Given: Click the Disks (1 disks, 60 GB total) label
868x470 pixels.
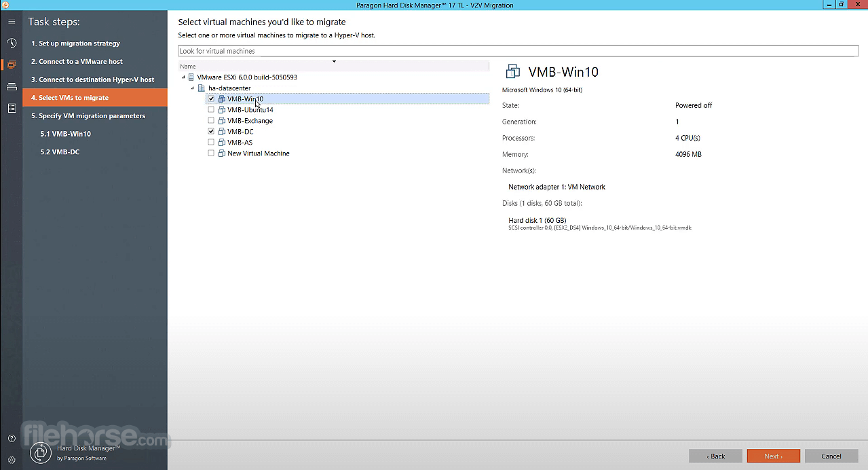Looking at the screenshot, I should click(x=542, y=204).
